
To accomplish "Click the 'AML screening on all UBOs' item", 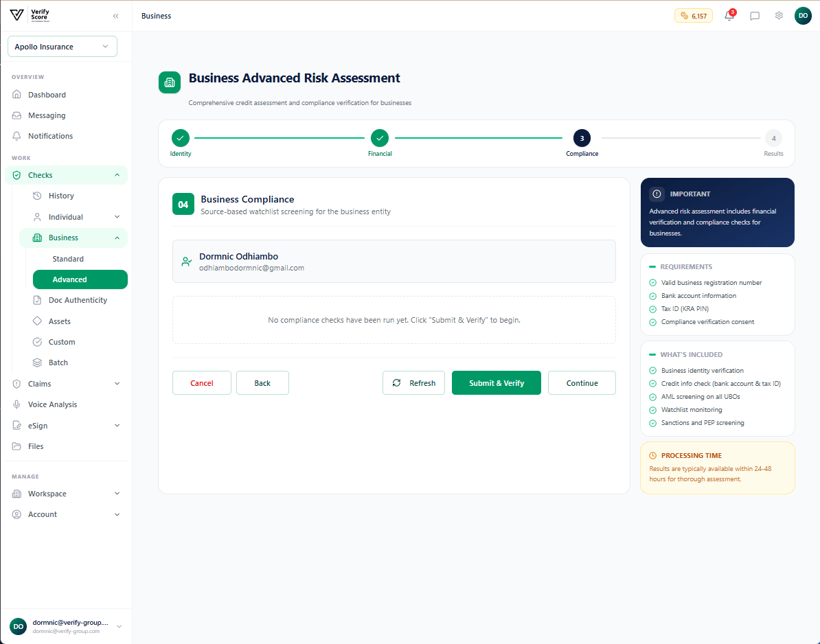I will [701, 397].
